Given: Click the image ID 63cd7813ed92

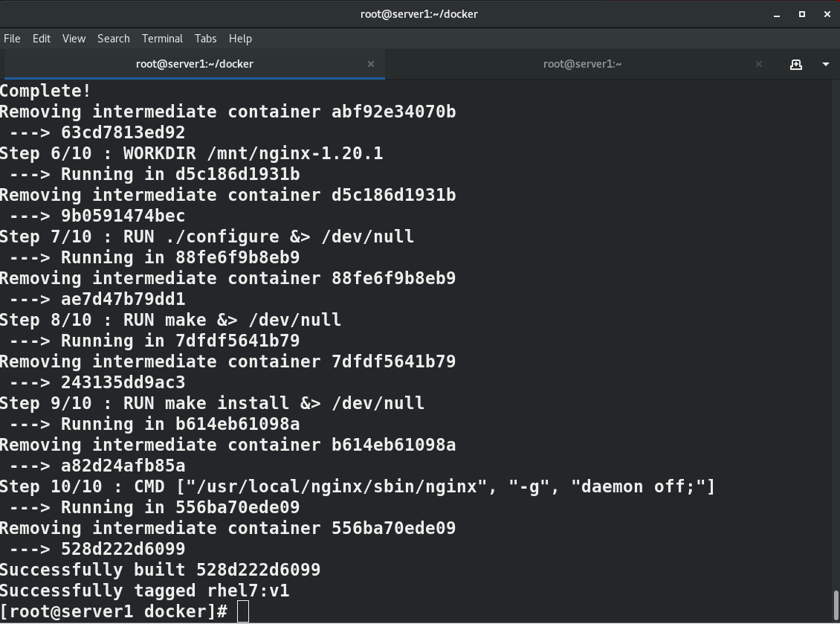Looking at the screenshot, I should (123, 132).
